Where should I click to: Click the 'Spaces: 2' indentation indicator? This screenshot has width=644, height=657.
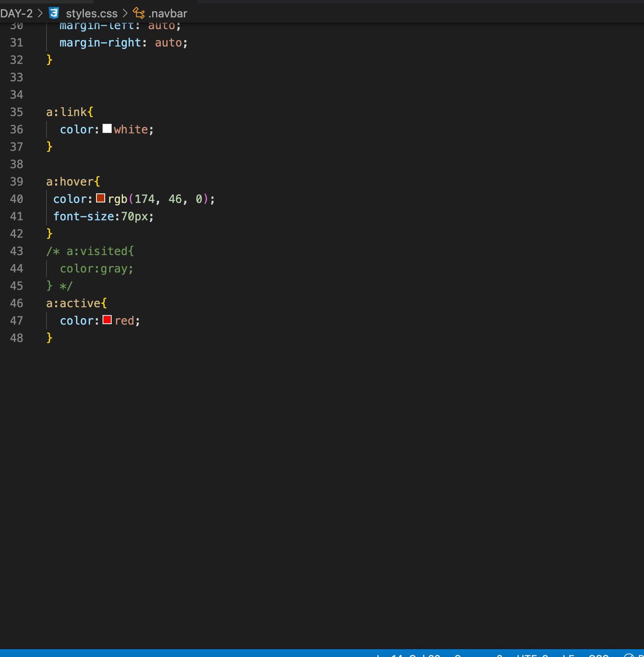478,655
